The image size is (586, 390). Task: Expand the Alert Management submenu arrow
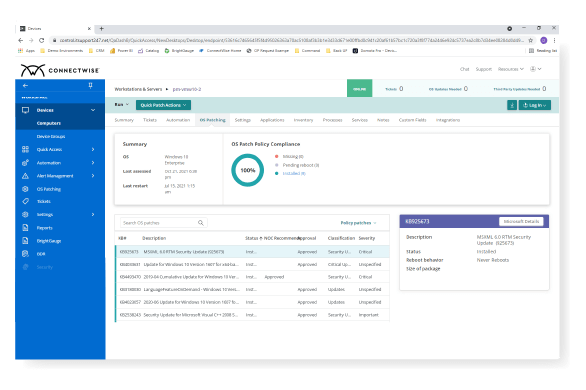pos(93,176)
